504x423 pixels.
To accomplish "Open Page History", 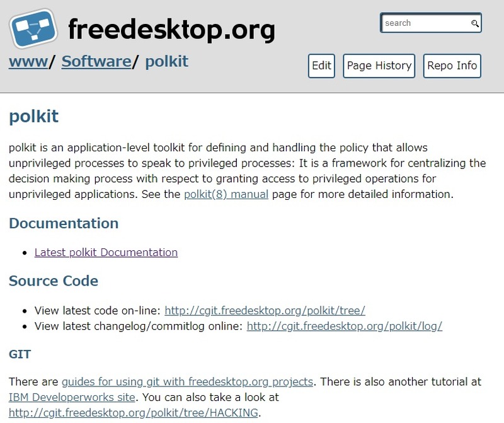I will [x=379, y=66].
